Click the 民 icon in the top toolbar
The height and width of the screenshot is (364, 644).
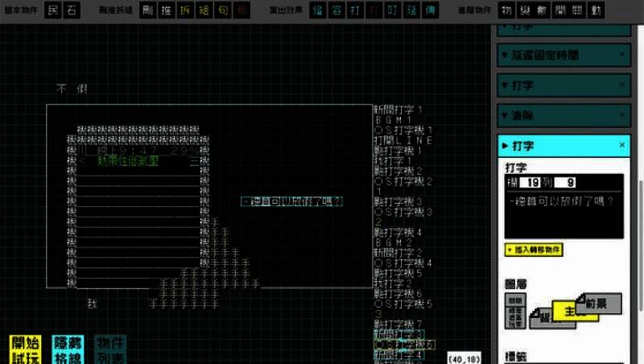[x=53, y=10]
